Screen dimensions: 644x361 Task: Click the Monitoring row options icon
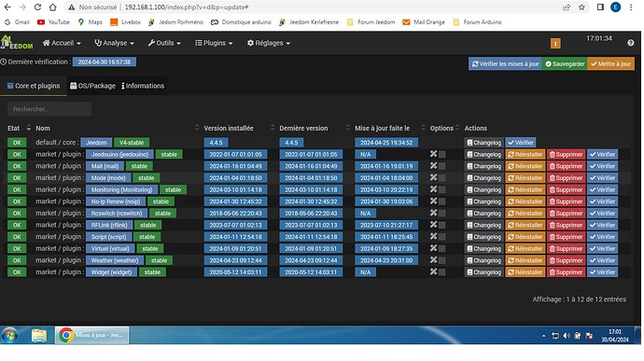point(433,189)
